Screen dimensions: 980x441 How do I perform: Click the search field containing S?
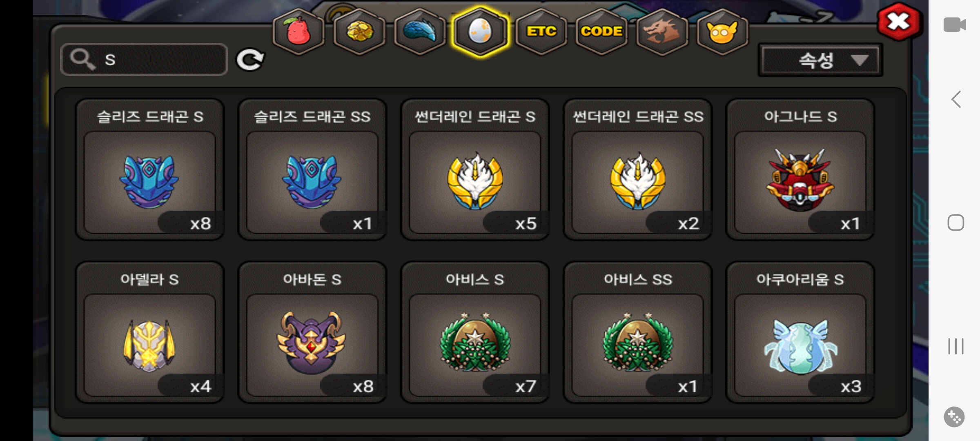[x=144, y=60]
